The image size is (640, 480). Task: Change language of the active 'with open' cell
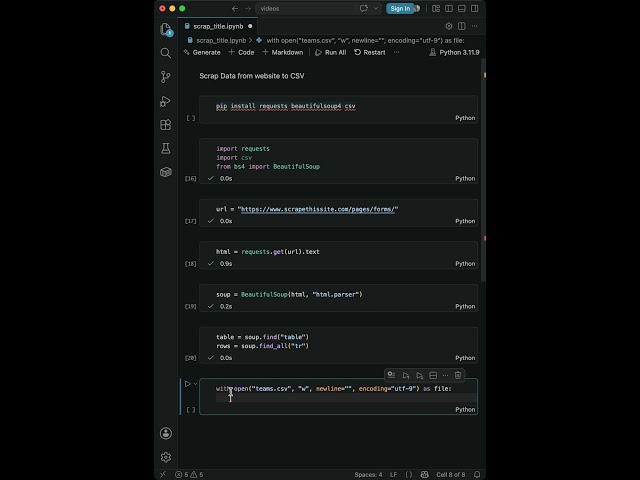tap(465, 409)
